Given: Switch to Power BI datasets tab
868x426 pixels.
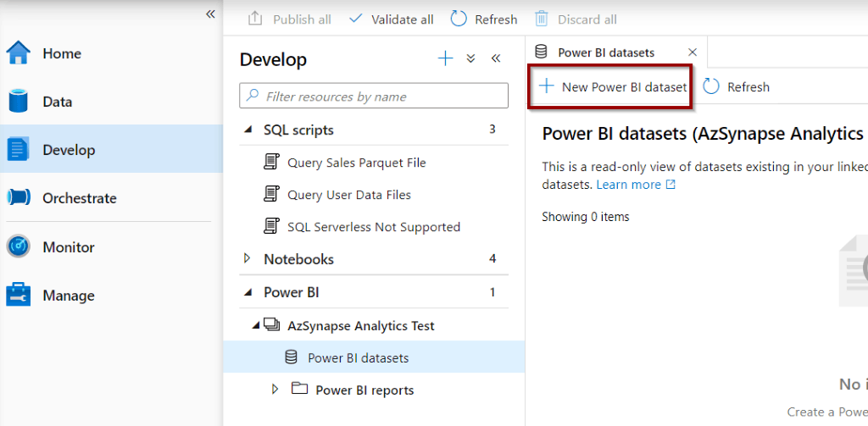Looking at the screenshot, I should point(606,53).
